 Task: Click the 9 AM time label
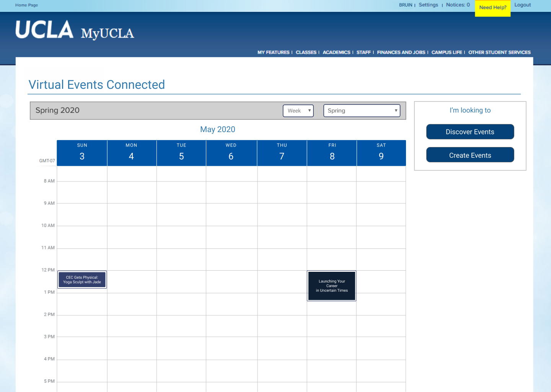click(x=49, y=203)
